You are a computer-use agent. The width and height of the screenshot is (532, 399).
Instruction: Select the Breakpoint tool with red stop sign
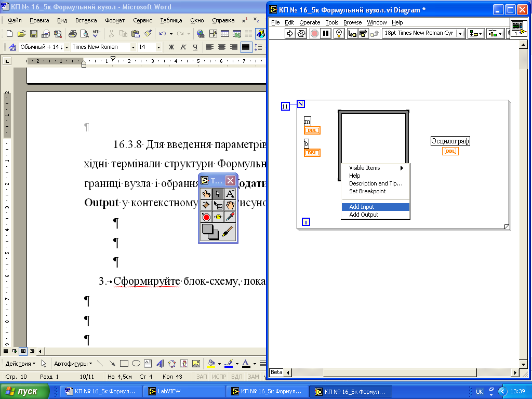(206, 217)
